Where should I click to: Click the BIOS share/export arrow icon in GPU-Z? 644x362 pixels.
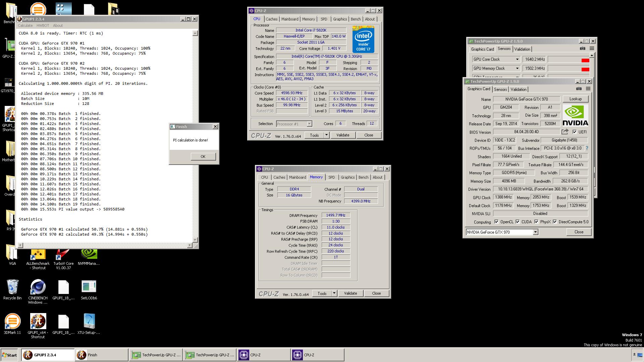coord(565,132)
